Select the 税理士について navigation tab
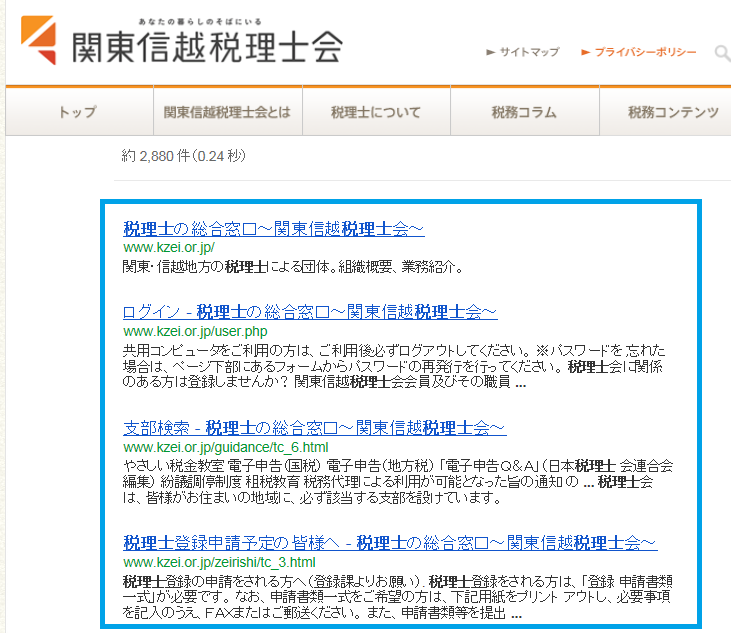This screenshot has height=633, width=731. pos(376,112)
